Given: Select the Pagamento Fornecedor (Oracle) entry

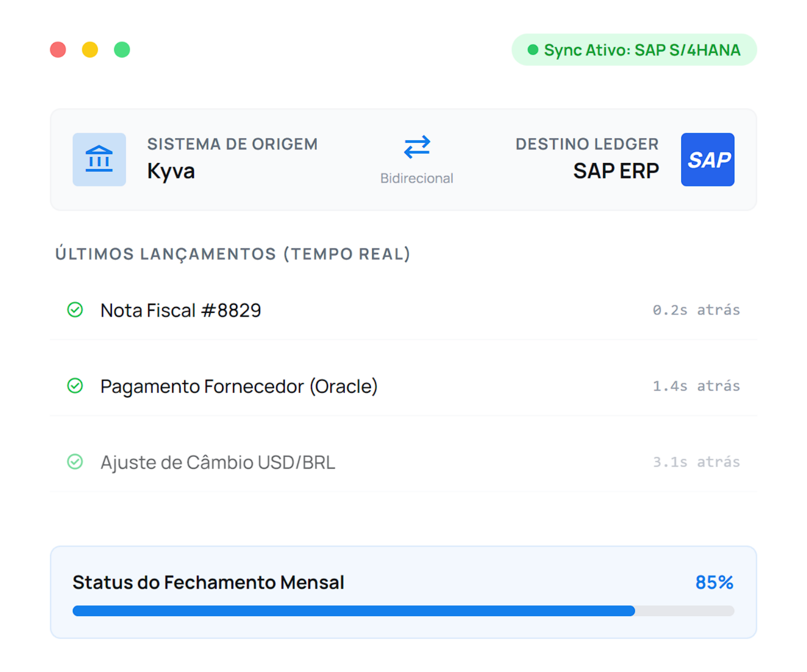Looking at the screenshot, I should coord(239,387).
